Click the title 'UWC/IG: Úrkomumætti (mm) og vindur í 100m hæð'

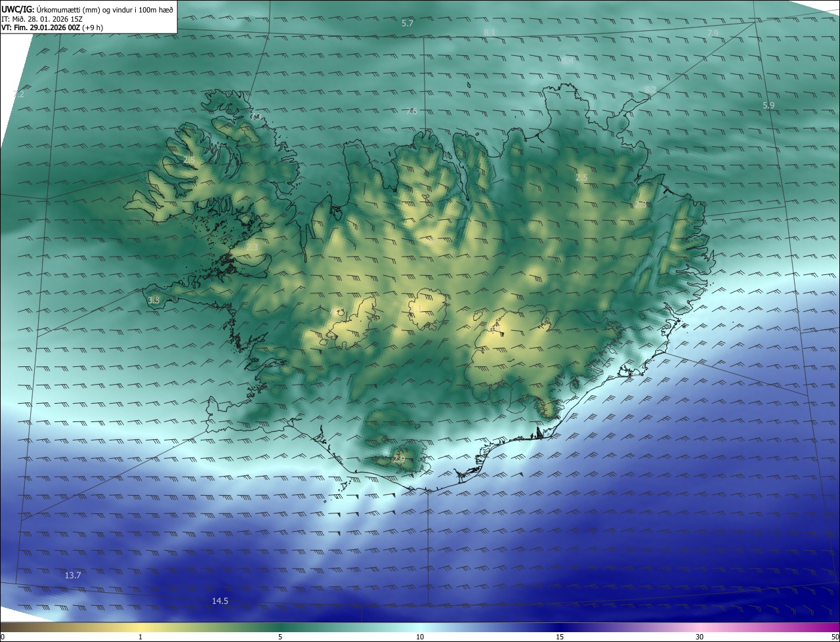tap(87, 9)
